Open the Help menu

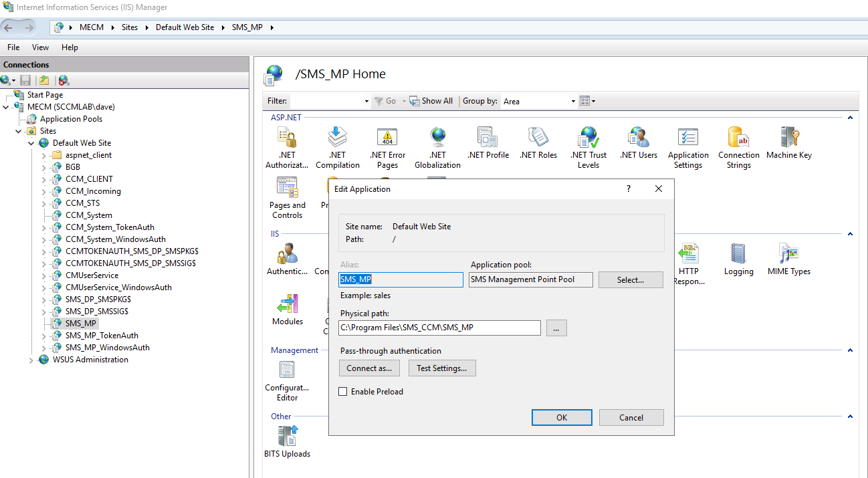click(x=70, y=47)
